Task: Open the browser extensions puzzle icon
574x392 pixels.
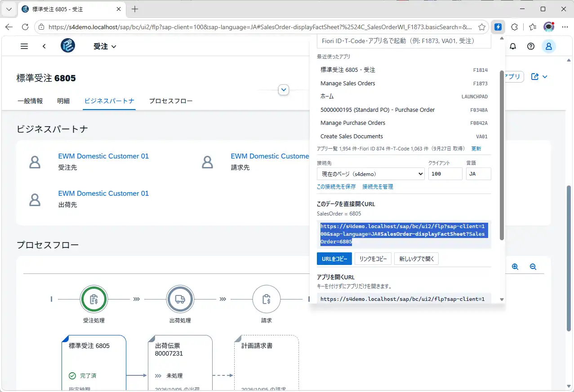Action: [x=515, y=27]
